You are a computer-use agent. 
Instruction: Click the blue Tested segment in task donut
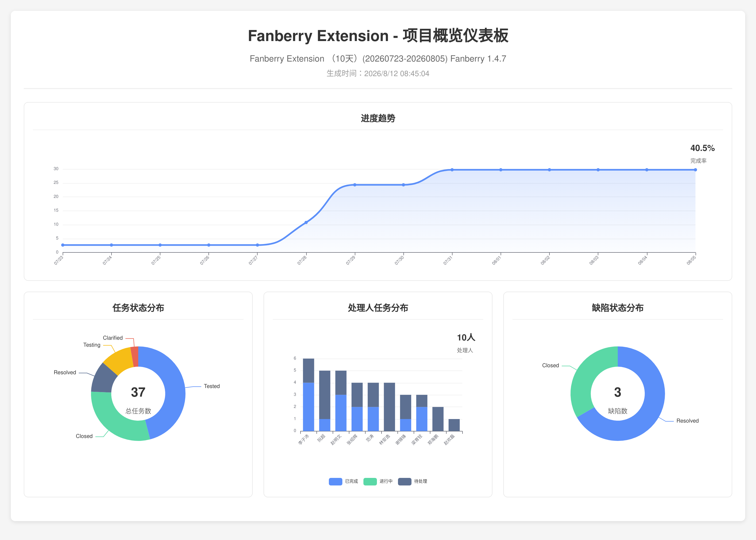(x=175, y=389)
